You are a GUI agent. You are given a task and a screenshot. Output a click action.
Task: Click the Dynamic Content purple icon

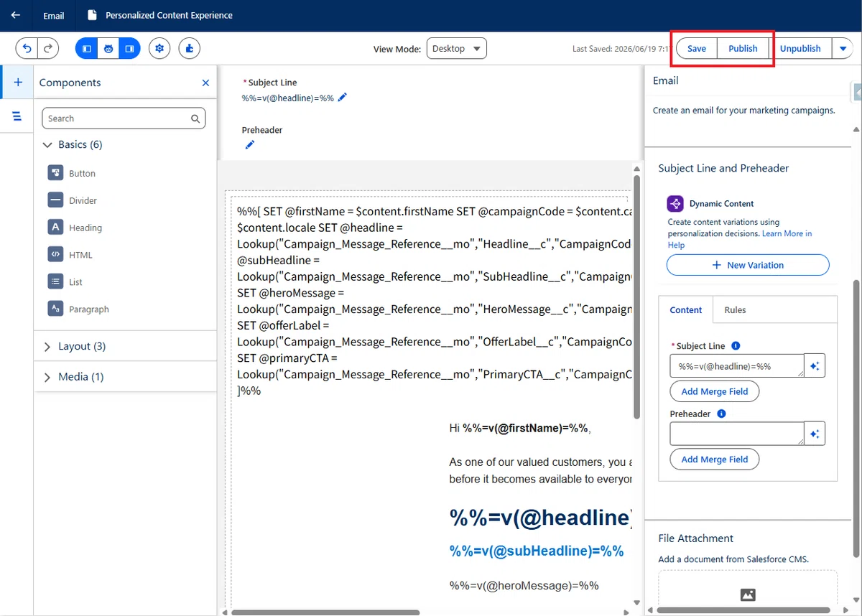coord(675,203)
